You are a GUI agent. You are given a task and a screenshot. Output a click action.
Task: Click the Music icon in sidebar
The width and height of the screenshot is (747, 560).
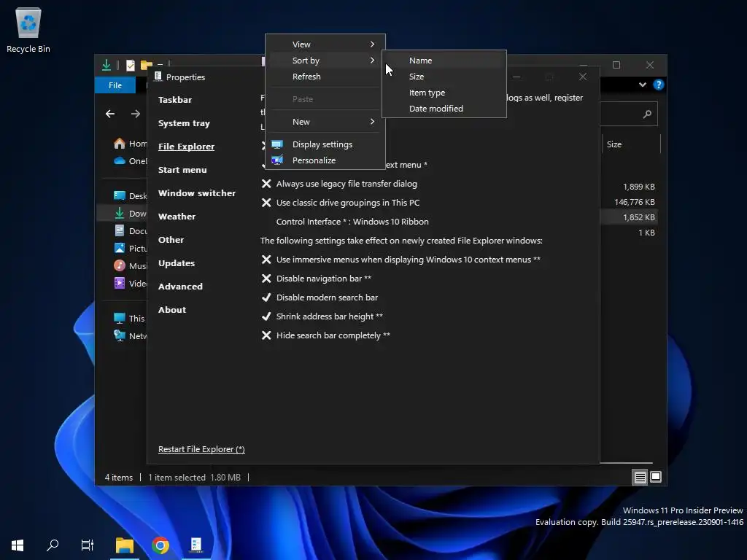click(x=120, y=265)
